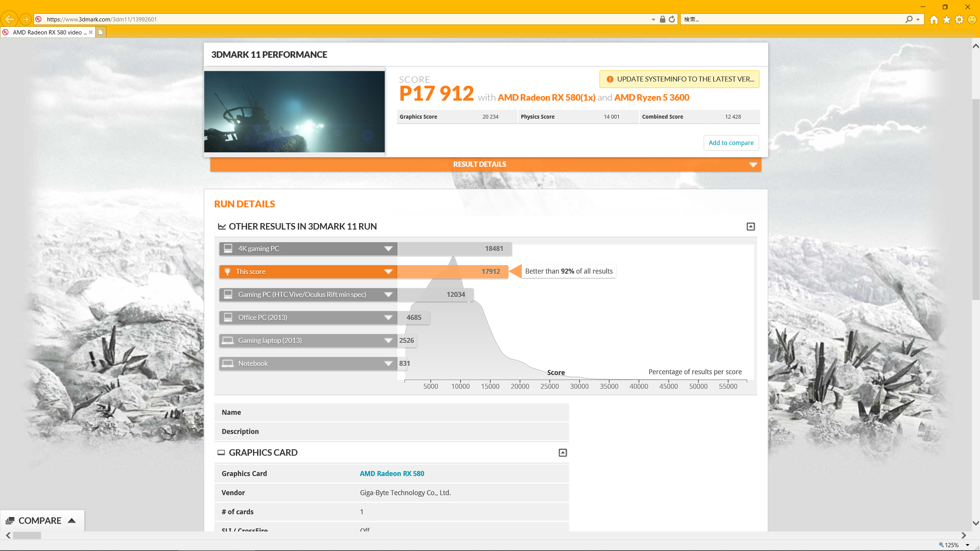Collapse the Graphics Card section
980x551 pixels.
click(562, 453)
